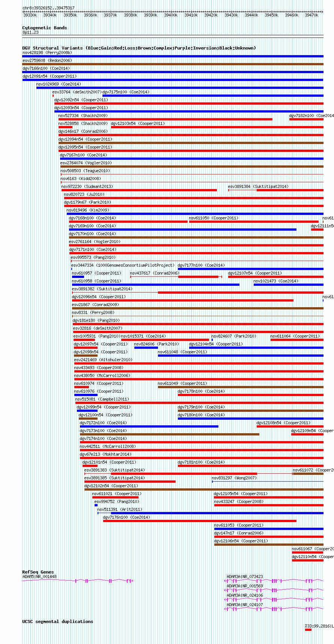Click nsv442511 (McCarroll2008) label
The width and height of the screenshot is (334, 644).
click(x=108, y=446)
